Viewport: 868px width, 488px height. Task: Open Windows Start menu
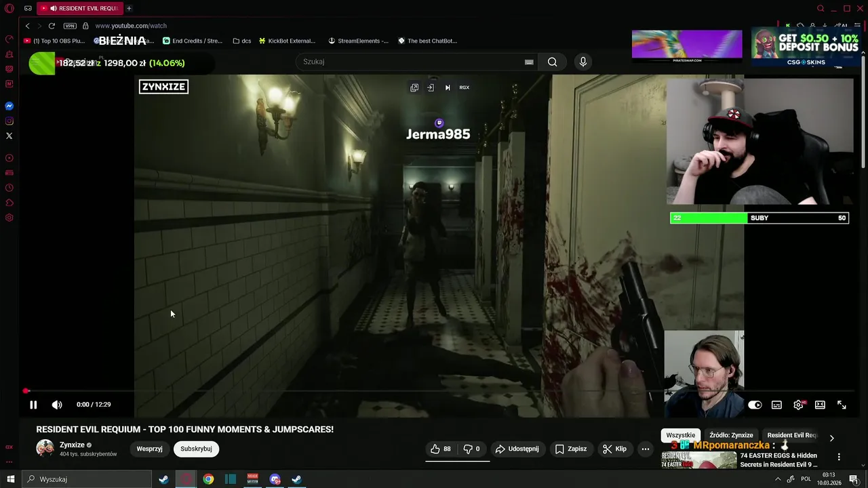[10, 479]
